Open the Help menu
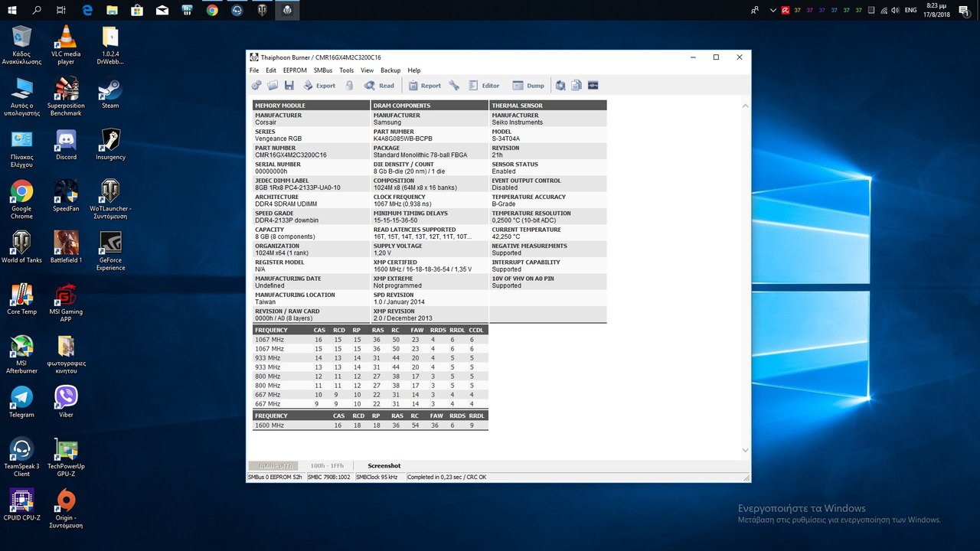Screen dimensions: 980x551 (x=414, y=70)
